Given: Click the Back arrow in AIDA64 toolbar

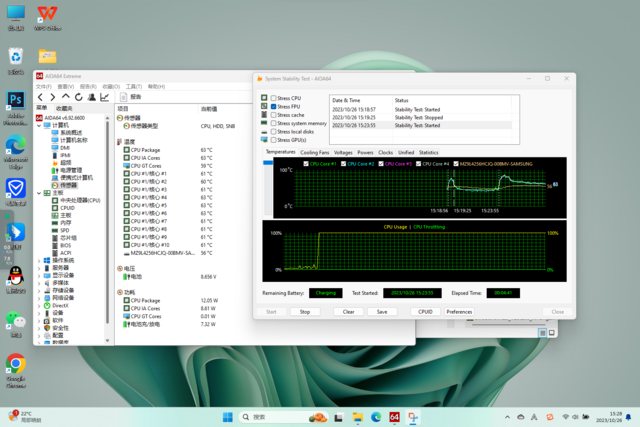Looking at the screenshot, I should (x=40, y=97).
